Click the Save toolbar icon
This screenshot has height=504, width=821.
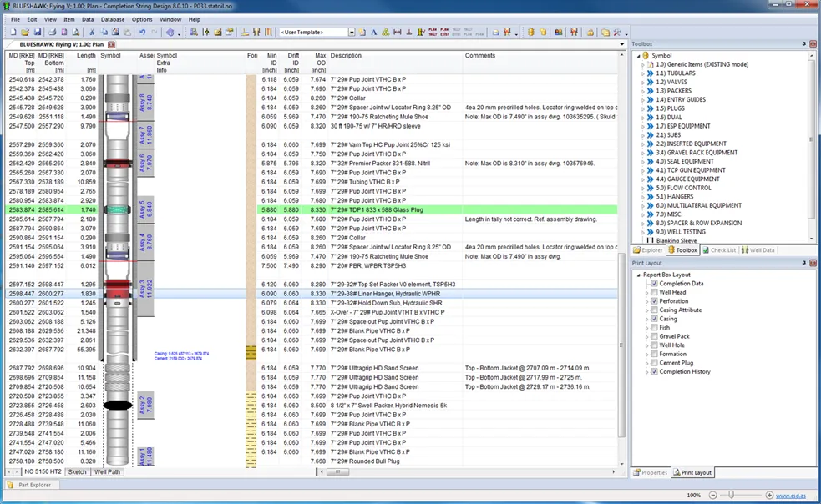(38, 31)
